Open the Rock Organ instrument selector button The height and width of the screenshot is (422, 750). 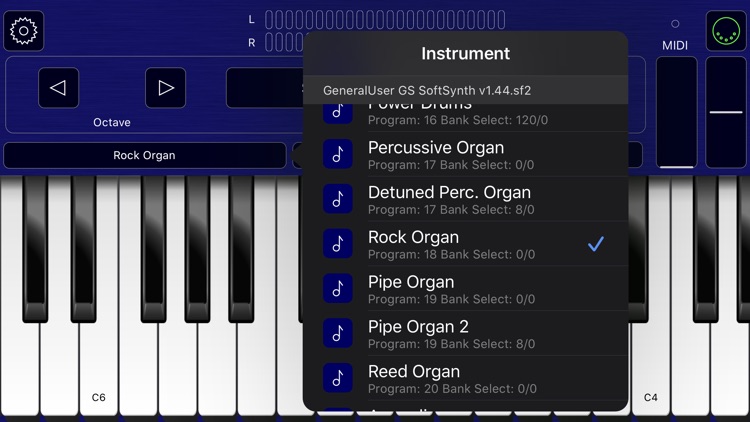pos(144,155)
